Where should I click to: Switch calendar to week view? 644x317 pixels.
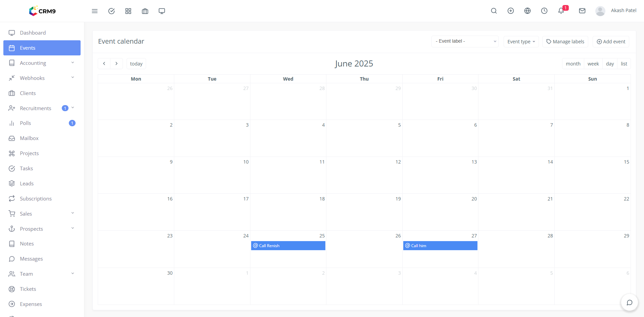[x=593, y=64]
